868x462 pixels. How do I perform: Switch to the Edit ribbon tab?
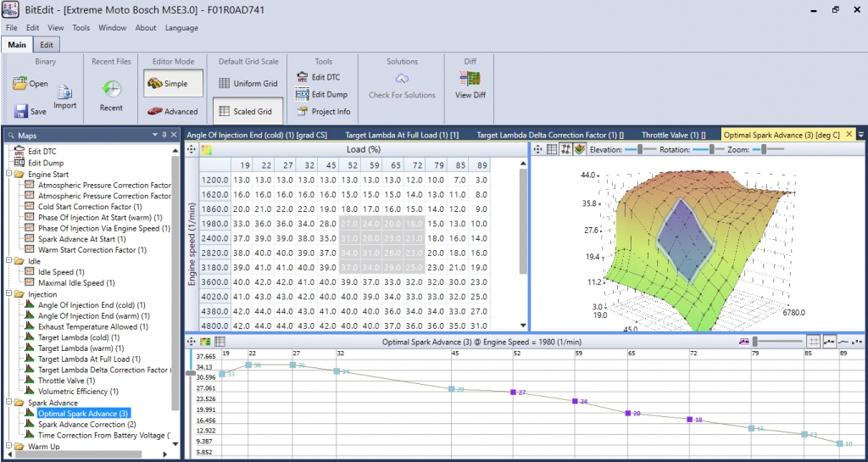click(x=47, y=45)
